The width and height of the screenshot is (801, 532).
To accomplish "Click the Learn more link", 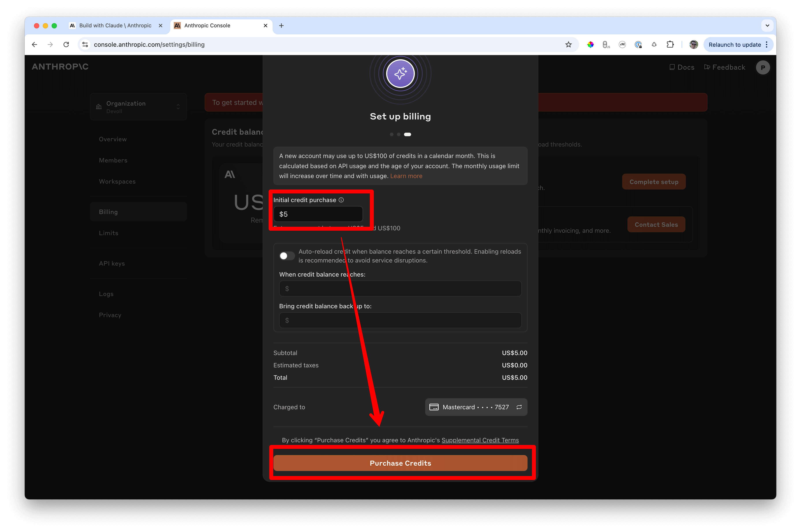I will point(406,176).
